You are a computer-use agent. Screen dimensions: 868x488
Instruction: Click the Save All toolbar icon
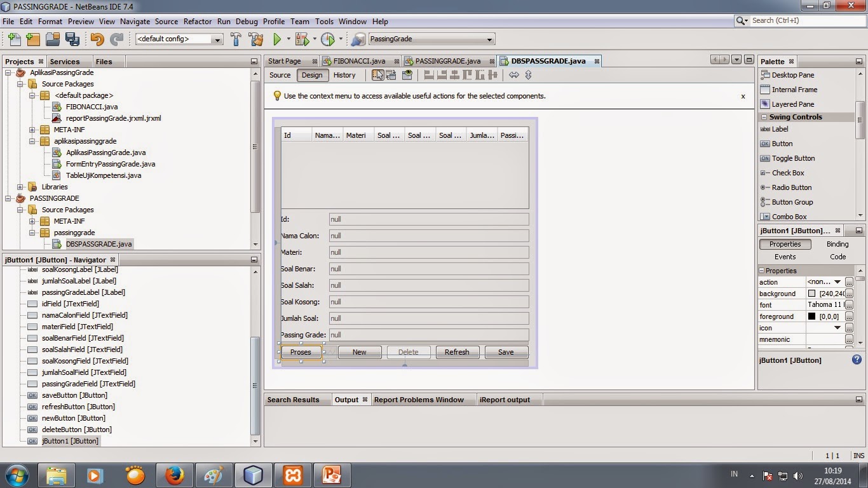click(x=72, y=39)
